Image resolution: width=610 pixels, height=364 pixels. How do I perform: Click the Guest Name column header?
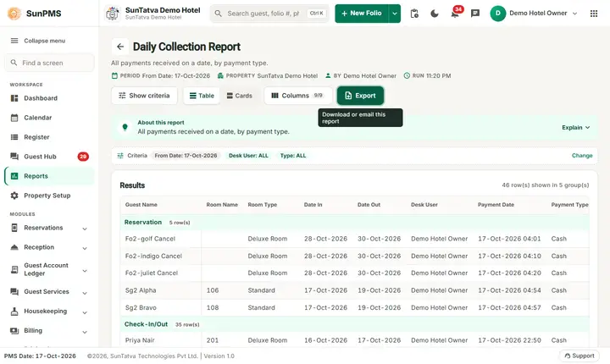(x=141, y=205)
